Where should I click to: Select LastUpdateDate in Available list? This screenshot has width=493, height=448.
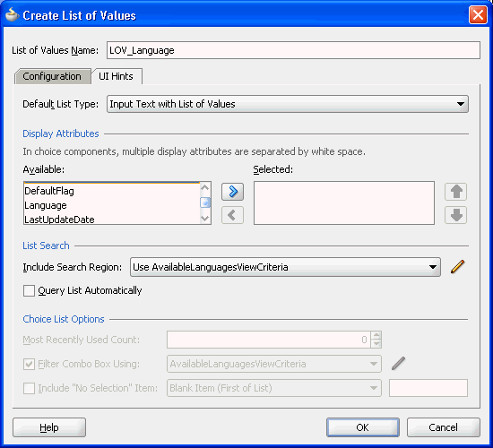point(112,220)
